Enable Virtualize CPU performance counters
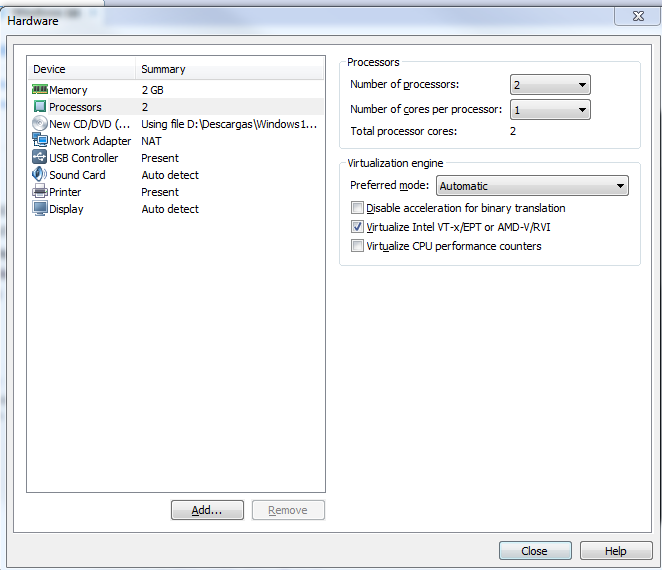This screenshot has height=570, width=662. [x=357, y=246]
